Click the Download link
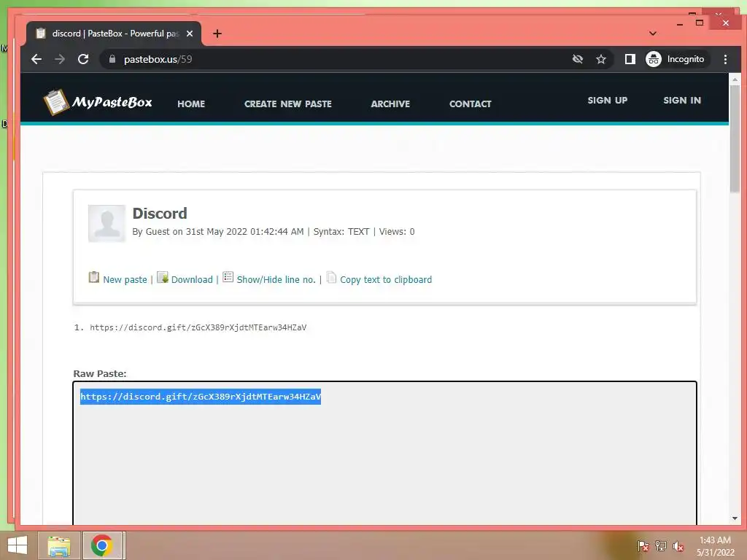Viewport: 747px width, 560px height. tap(192, 279)
